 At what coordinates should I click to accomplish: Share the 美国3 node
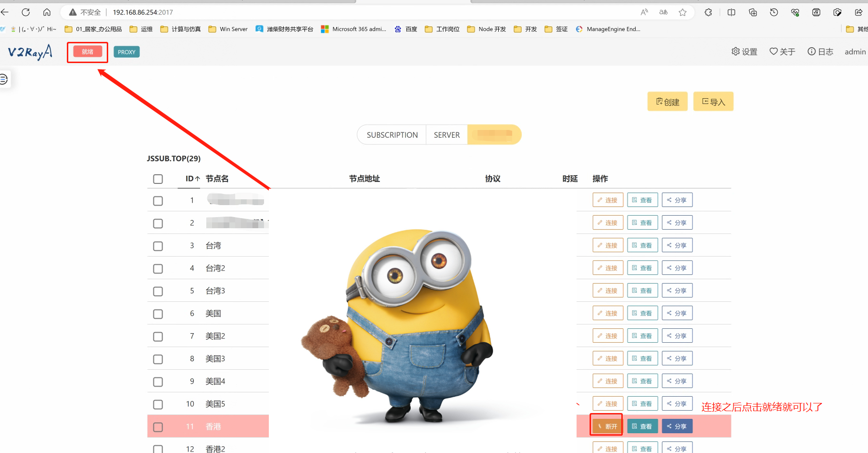point(677,358)
